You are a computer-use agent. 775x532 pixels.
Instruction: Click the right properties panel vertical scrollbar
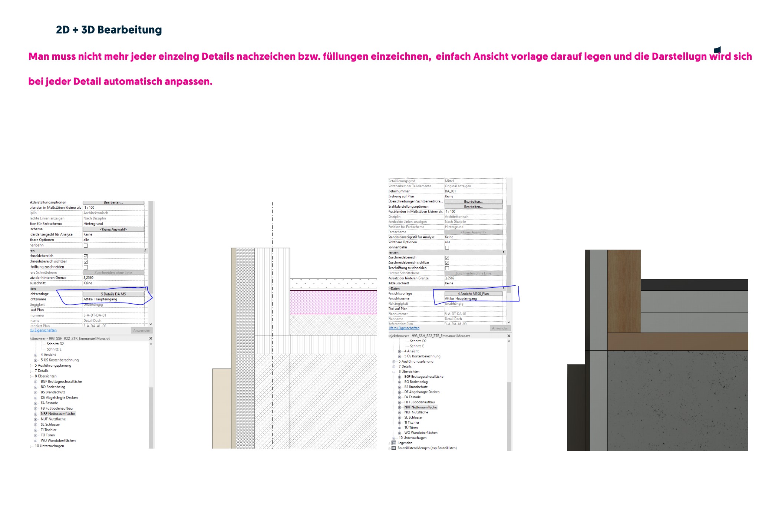coord(509,249)
